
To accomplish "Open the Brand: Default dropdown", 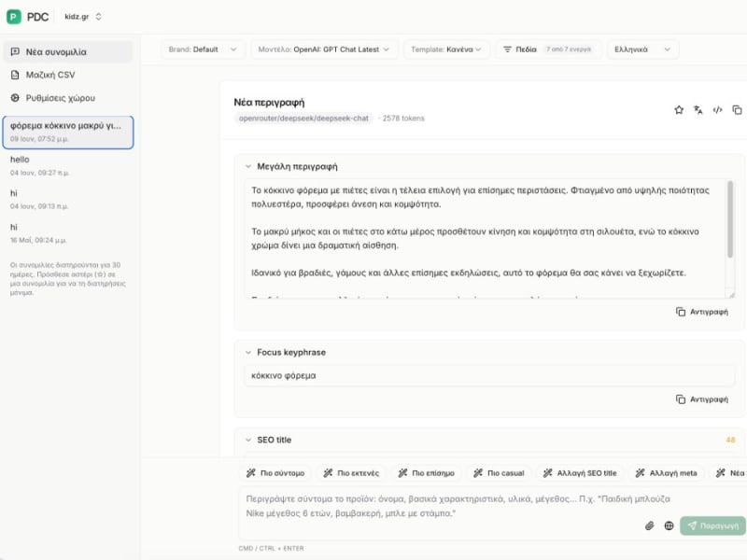I will [x=203, y=49].
